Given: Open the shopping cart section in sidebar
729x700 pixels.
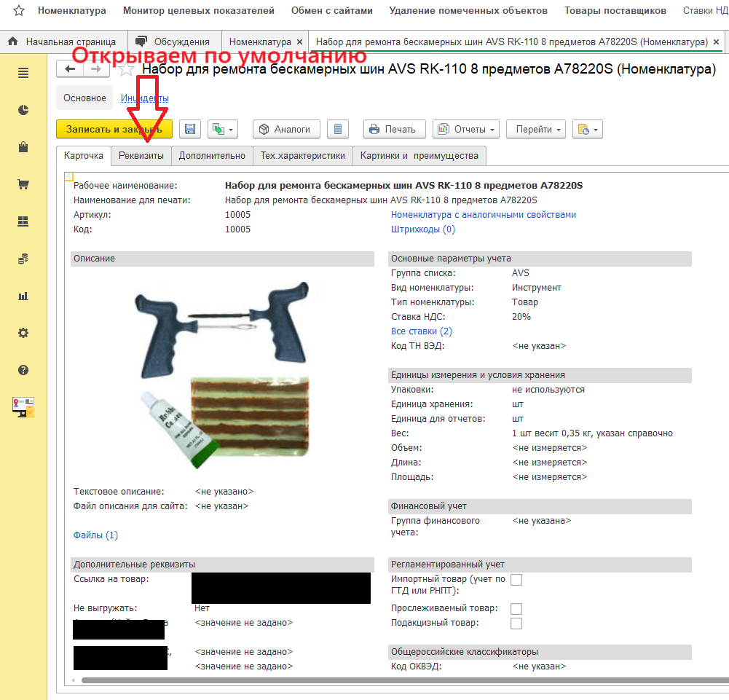Looking at the screenshot, I should click(23, 184).
